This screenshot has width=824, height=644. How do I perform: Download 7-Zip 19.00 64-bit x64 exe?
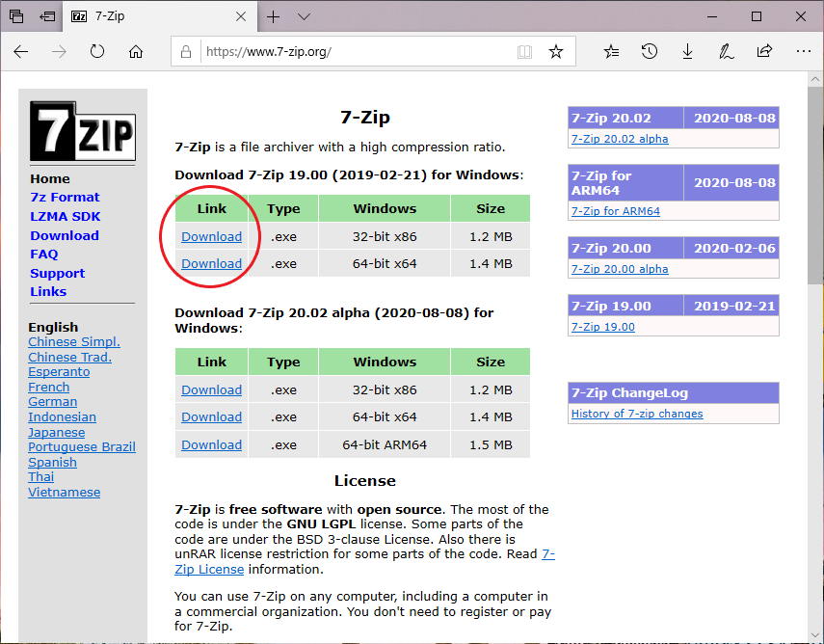[x=211, y=263]
